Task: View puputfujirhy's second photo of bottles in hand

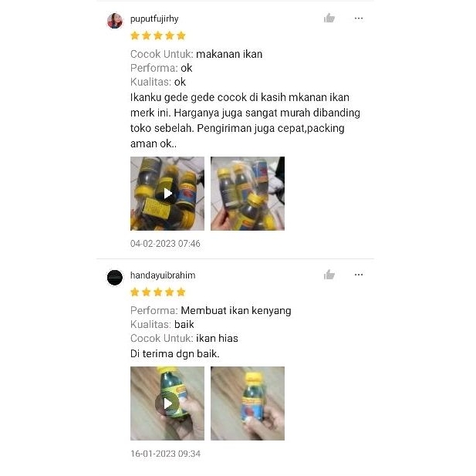Action: 248,194
